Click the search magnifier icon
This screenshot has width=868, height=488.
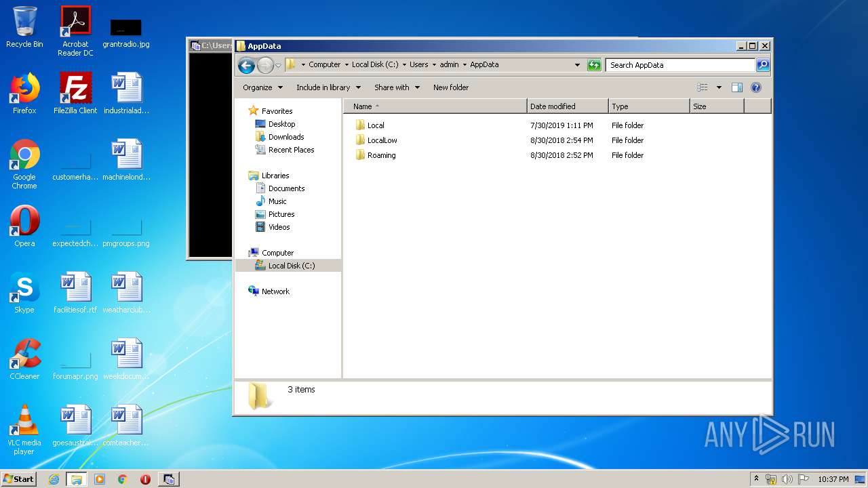coord(763,65)
